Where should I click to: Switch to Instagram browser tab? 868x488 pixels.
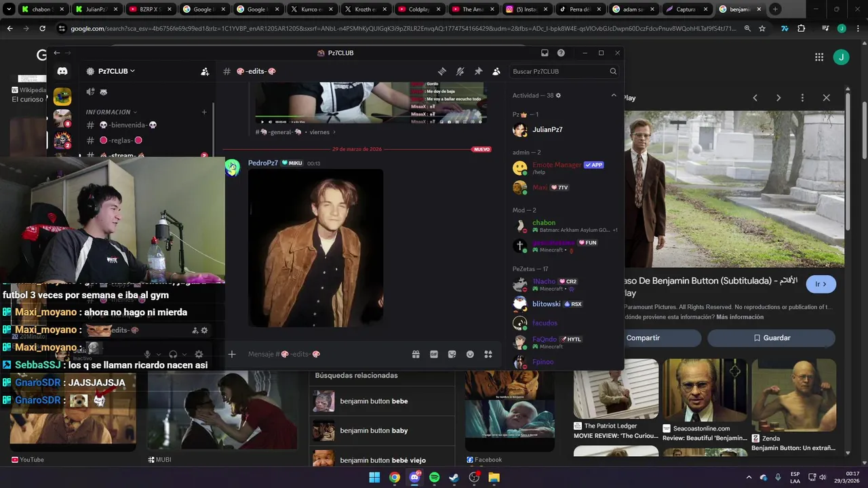(x=525, y=9)
